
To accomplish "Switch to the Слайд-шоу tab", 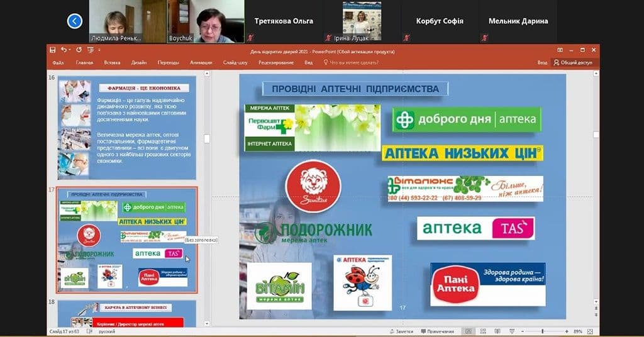I will 235,63.
